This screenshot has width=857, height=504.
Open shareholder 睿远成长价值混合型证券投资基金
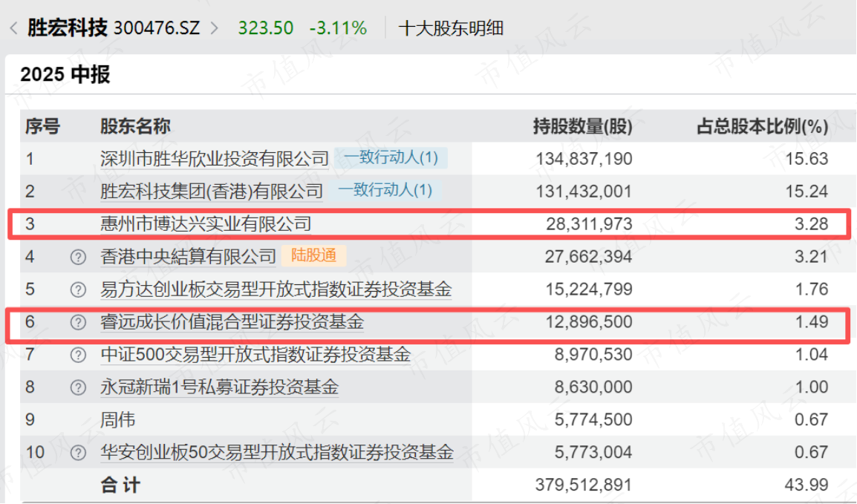[x=232, y=322]
